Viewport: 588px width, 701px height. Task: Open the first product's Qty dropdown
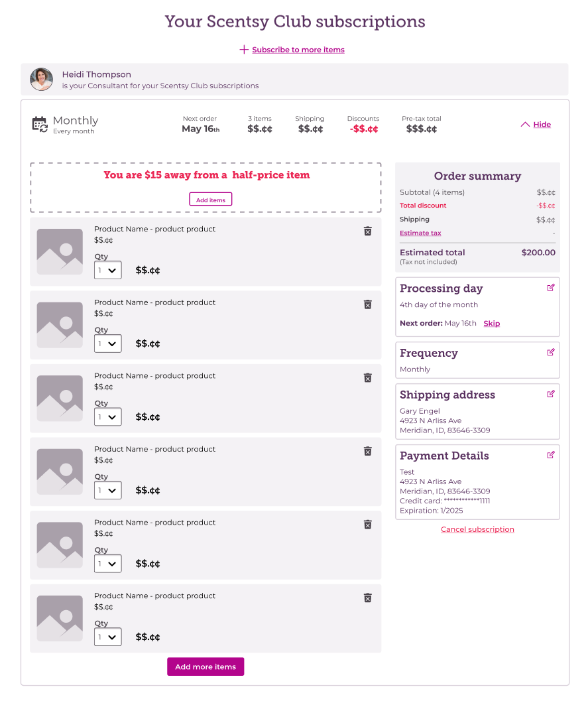point(108,270)
